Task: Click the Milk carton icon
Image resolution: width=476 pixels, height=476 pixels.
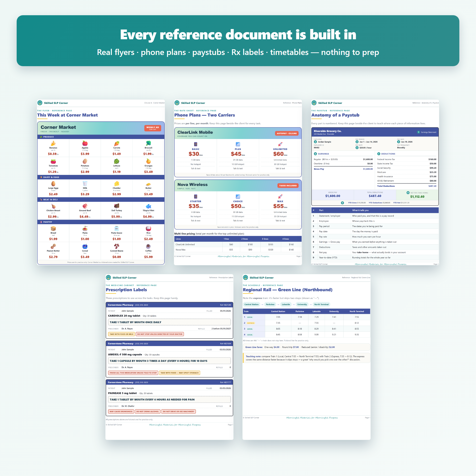Action: click(85, 183)
